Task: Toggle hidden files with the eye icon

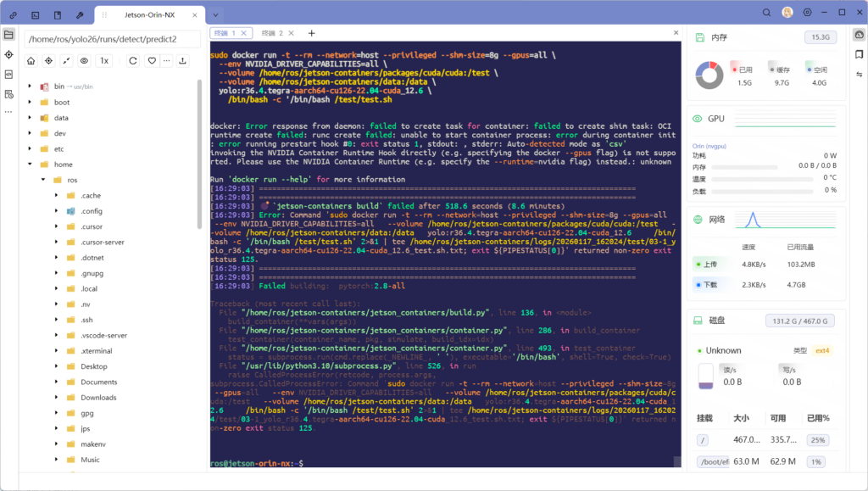Action: tap(84, 61)
